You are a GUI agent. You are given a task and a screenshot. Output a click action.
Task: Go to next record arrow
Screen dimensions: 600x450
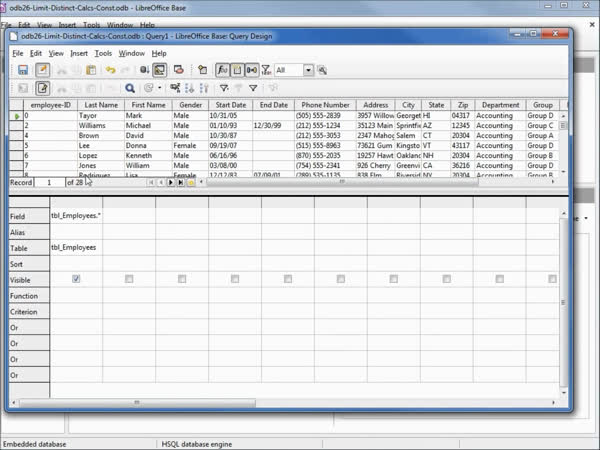[171, 183]
